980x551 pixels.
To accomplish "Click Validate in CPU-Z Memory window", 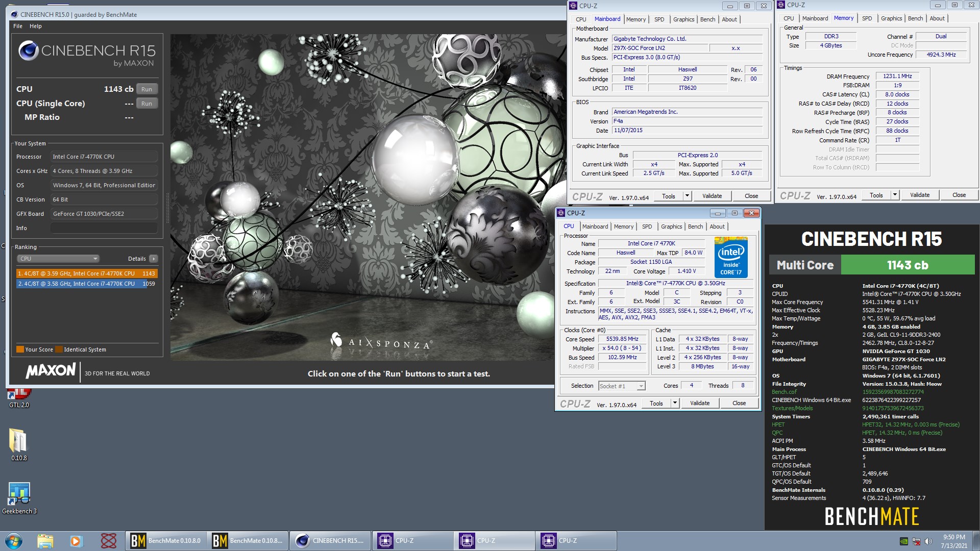I will point(920,195).
